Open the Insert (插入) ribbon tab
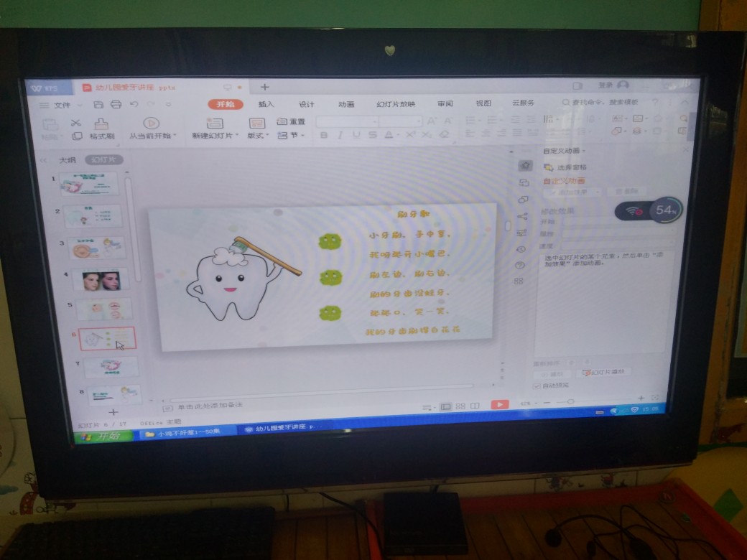 coord(266,104)
